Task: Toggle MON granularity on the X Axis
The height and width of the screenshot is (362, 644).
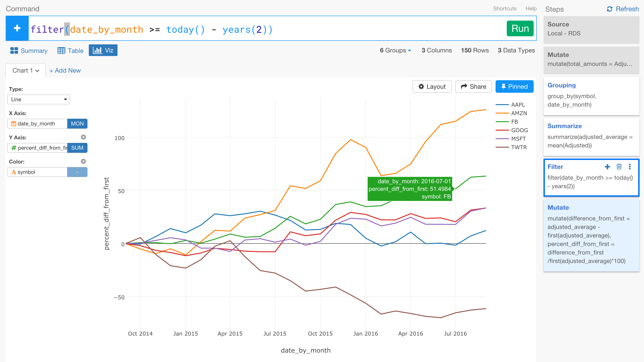Action: tap(77, 123)
